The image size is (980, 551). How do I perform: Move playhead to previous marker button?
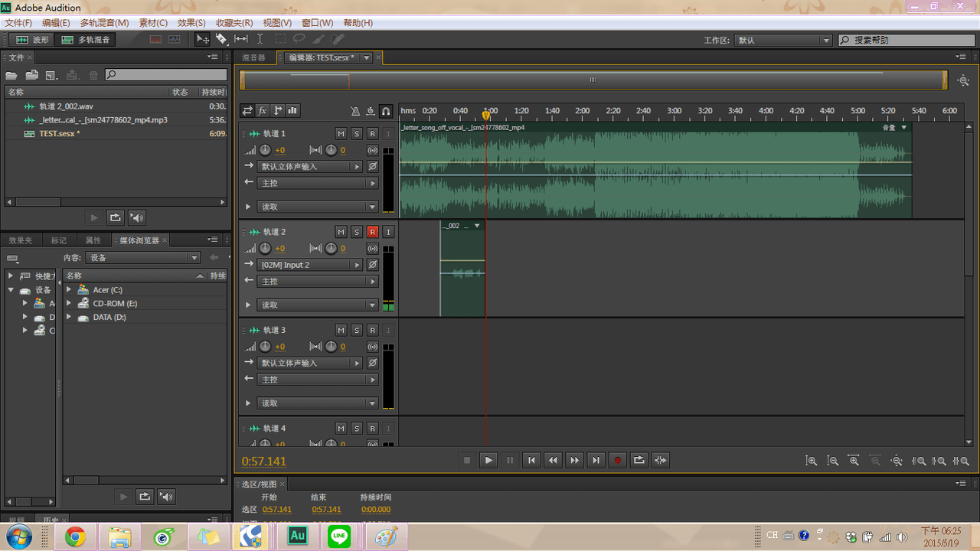(x=531, y=460)
